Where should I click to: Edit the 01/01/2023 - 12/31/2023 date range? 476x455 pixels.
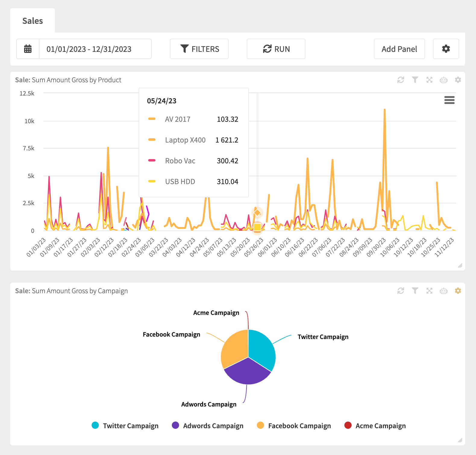[x=95, y=49]
